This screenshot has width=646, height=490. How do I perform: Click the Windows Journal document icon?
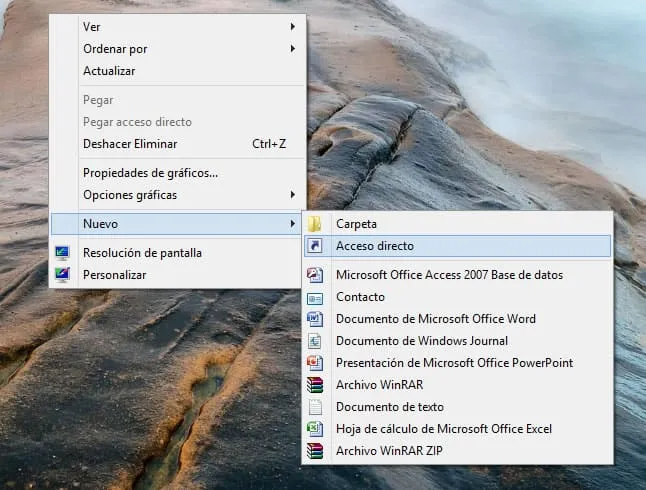click(315, 341)
